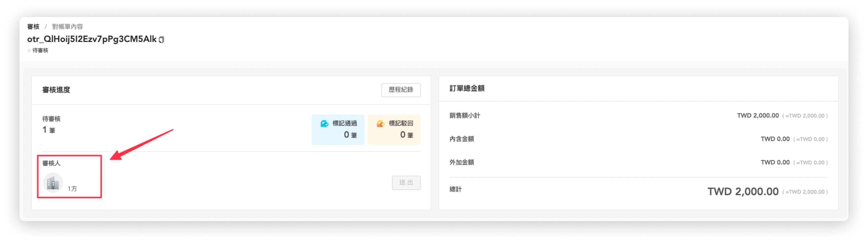Click the 對帳單內容 breadcrumb
Viewport: 868px width, 243px height.
point(67,27)
